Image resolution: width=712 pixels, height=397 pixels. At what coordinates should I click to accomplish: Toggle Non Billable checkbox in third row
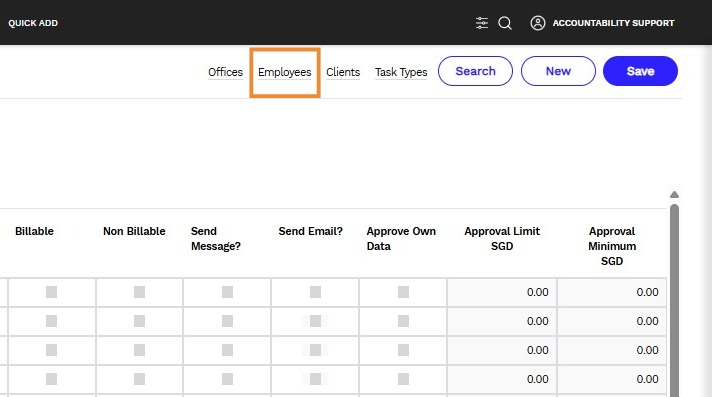139,350
